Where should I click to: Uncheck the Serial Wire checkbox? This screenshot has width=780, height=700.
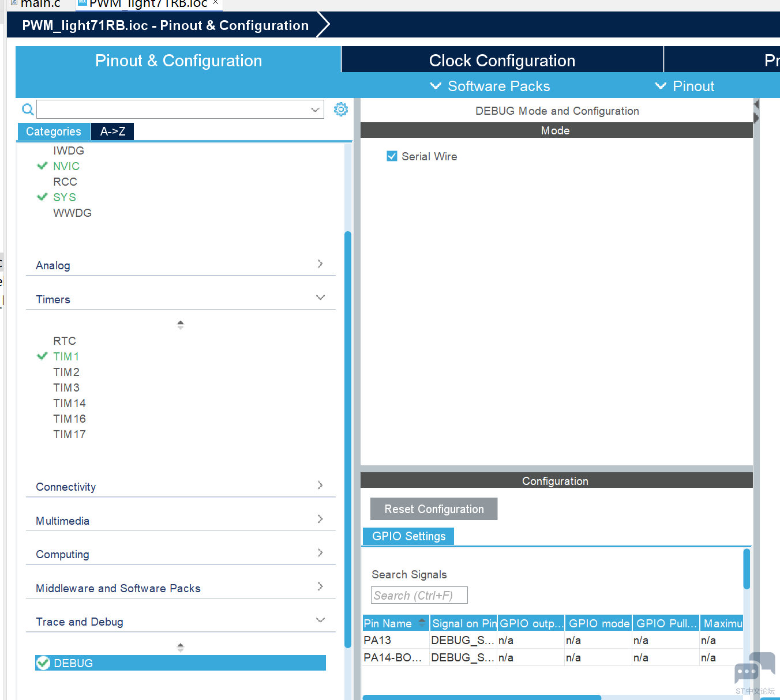[x=392, y=156]
